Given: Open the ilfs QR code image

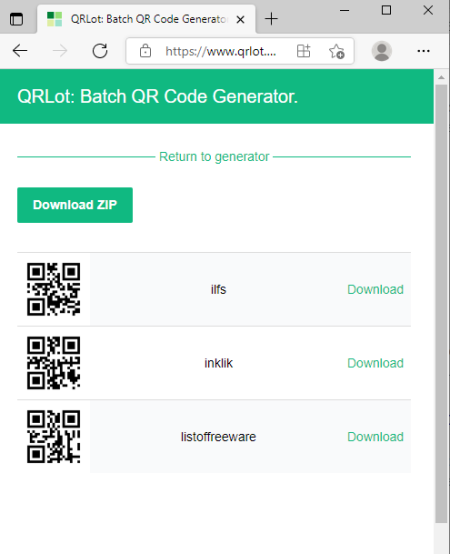Looking at the screenshot, I should coord(54,289).
